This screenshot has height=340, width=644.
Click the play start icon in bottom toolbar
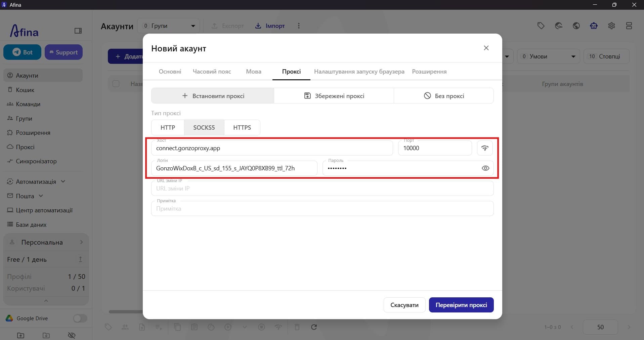point(228,327)
